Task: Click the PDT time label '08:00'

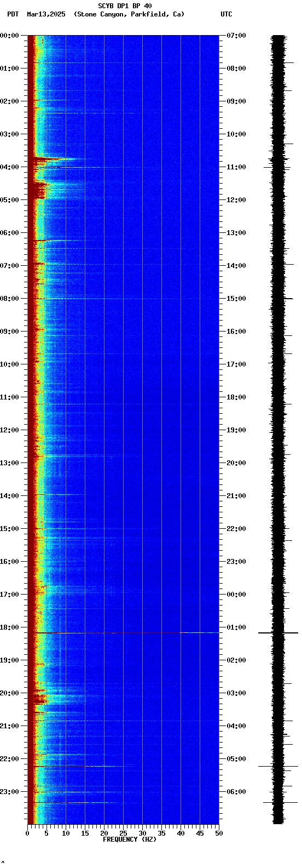Action: tap(9, 299)
